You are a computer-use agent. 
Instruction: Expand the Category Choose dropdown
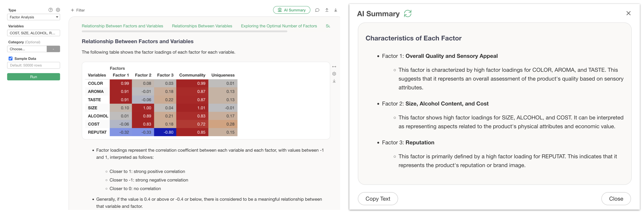[27, 49]
